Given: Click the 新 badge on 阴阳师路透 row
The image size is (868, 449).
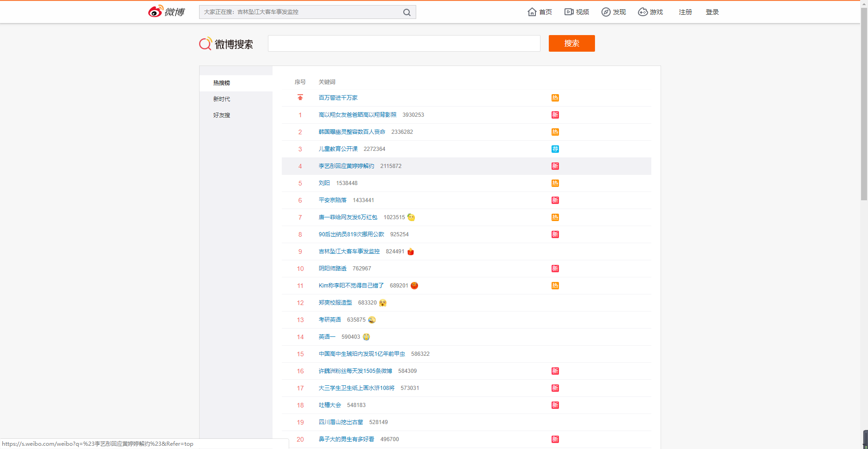Looking at the screenshot, I should (x=555, y=269).
